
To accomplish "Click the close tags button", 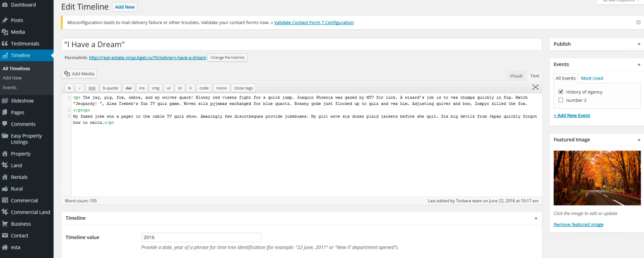I will pos(243,88).
